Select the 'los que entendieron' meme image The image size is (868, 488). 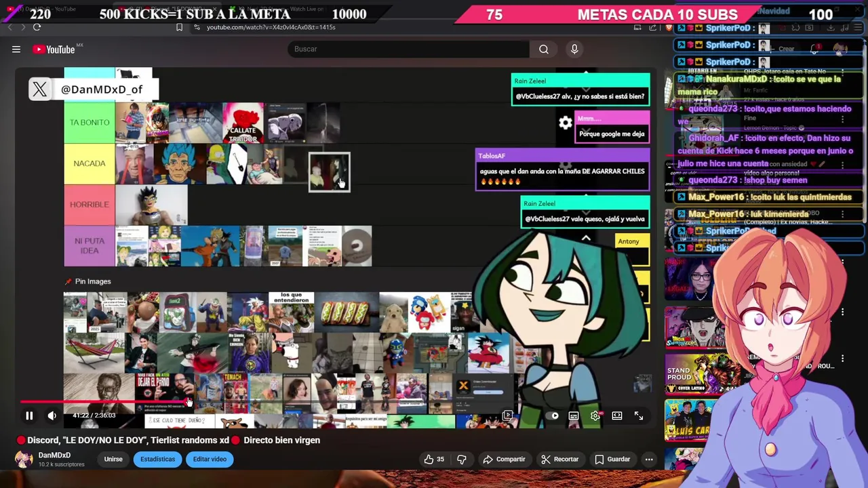click(x=291, y=312)
